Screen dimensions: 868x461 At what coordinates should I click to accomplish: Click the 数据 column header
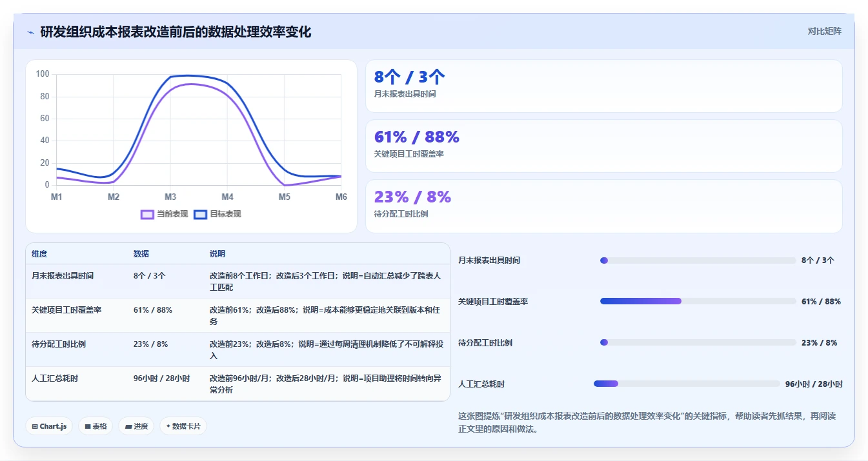tap(141, 254)
